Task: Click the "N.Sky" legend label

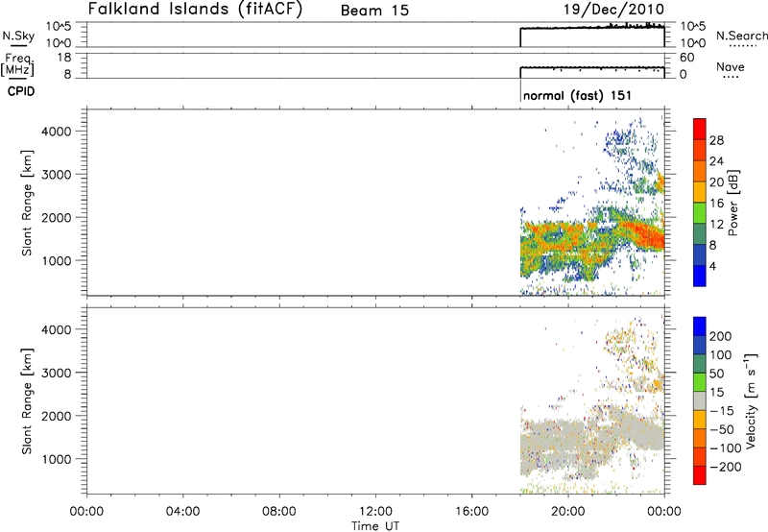Action: (18, 36)
